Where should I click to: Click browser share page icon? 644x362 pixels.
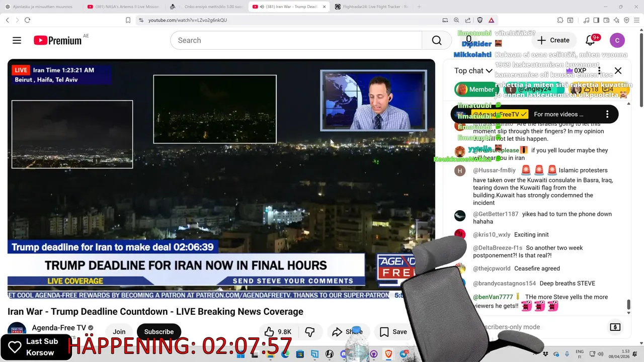(x=468, y=20)
